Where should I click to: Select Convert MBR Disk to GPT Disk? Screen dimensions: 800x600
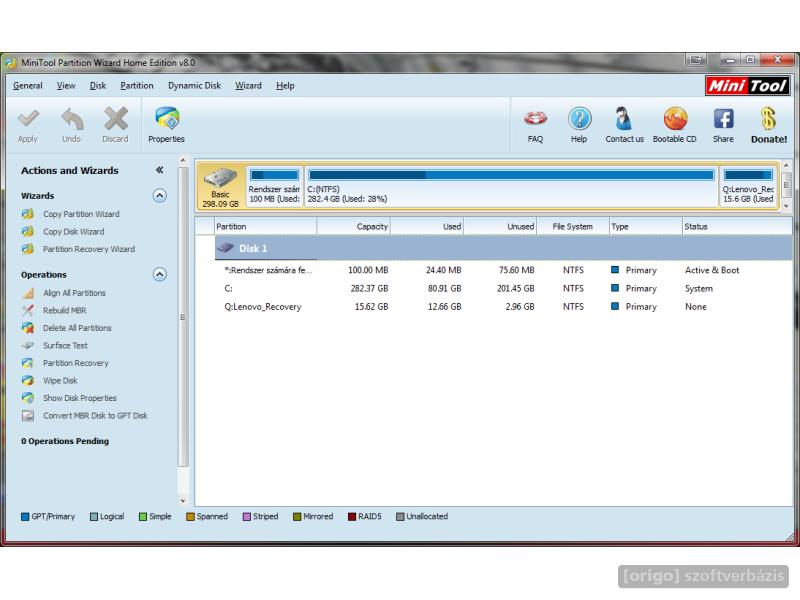95,416
